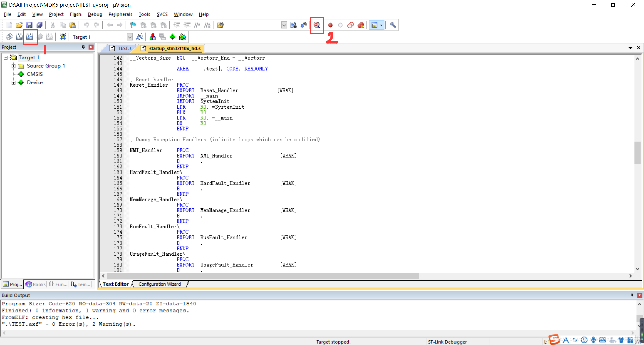Image resolution: width=644 pixels, height=345 pixels.
Task: Translate the current file
Action: (9, 37)
